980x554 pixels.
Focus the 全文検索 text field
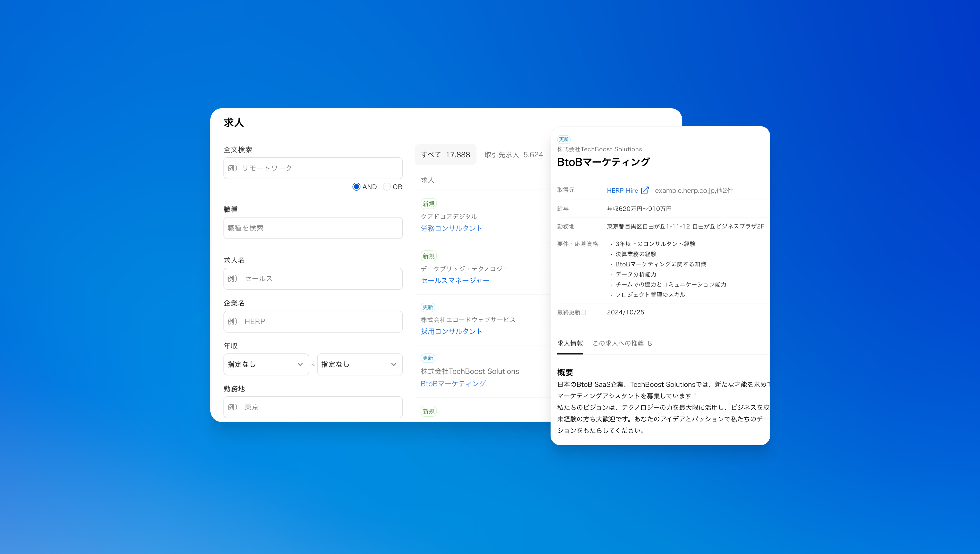point(312,168)
